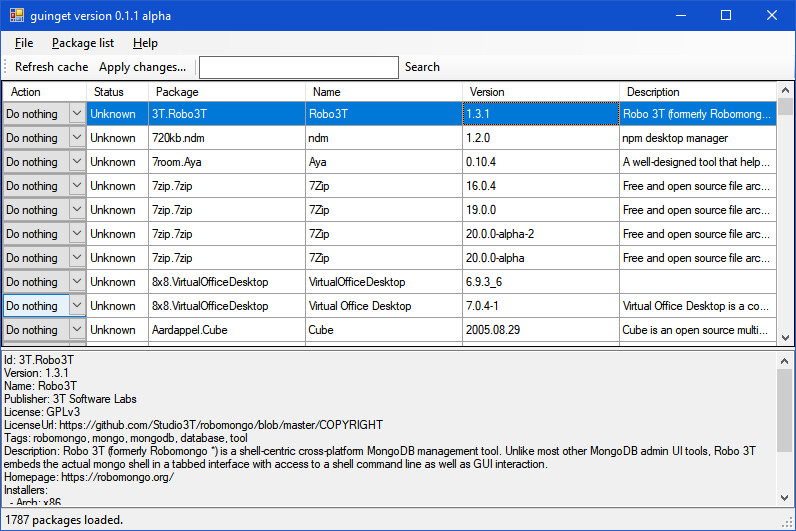Click the toolbar grip handle beside Refresh cache

[6, 67]
